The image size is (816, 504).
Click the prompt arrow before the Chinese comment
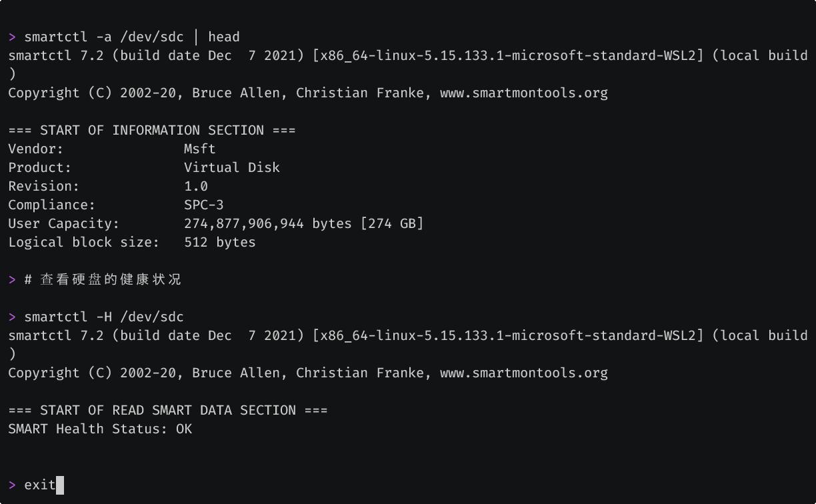point(12,280)
